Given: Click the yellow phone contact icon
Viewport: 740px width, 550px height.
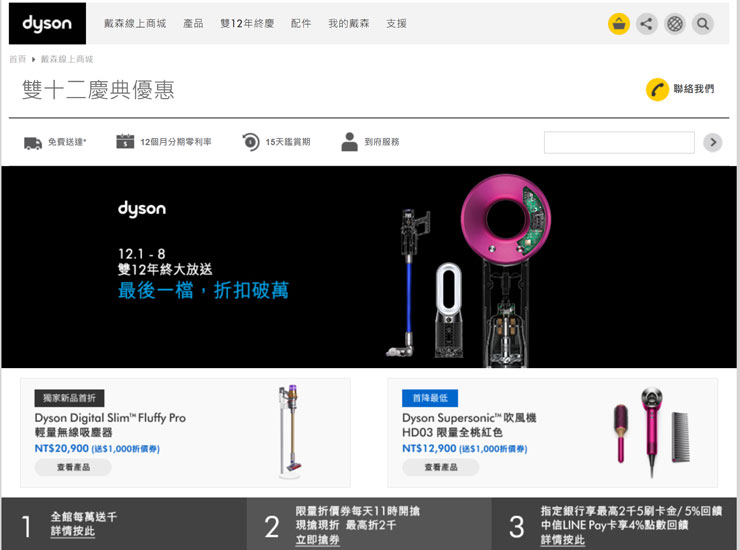Looking at the screenshot, I should point(657,89).
